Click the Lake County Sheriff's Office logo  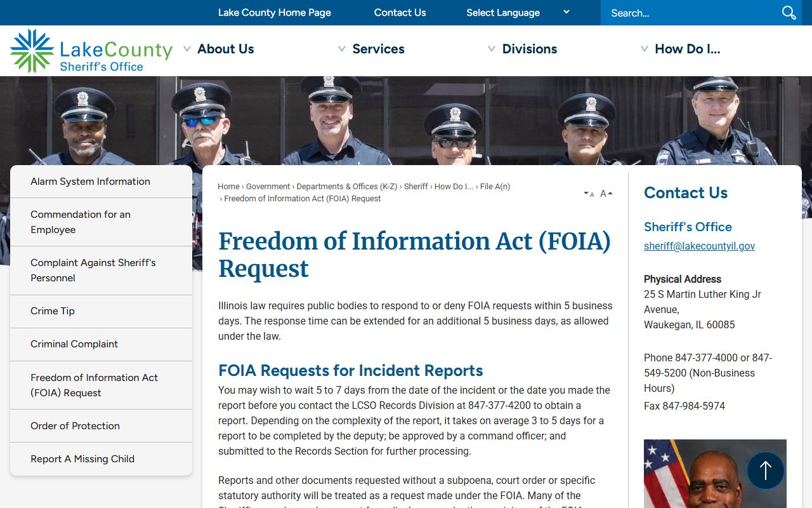click(x=91, y=51)
